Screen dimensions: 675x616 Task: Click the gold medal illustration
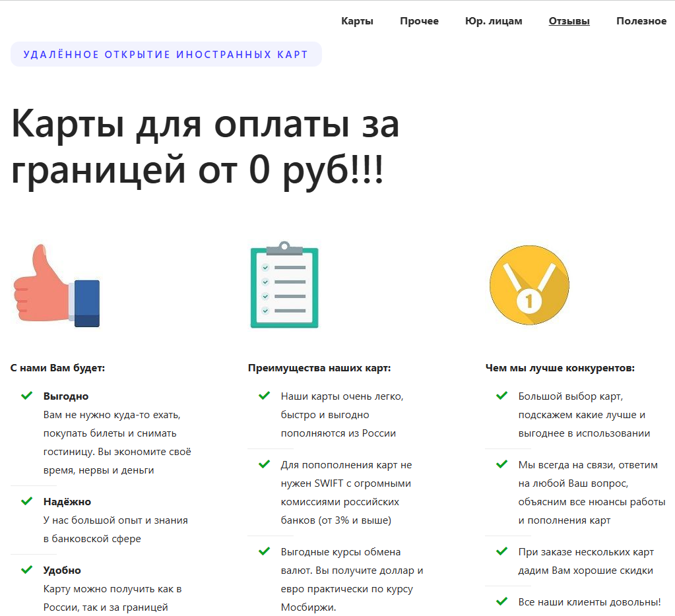pyautogui.click(x=529, y=285)
